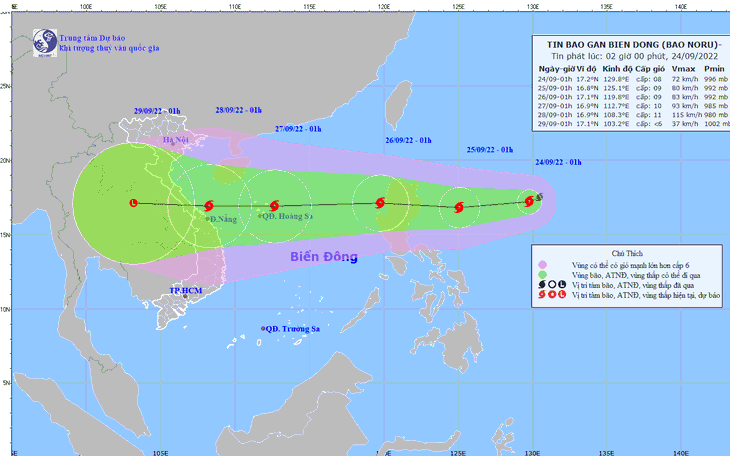Click the storm symbol at 26/09/22 position
The image size is (730, 456).
click(380, 203)
